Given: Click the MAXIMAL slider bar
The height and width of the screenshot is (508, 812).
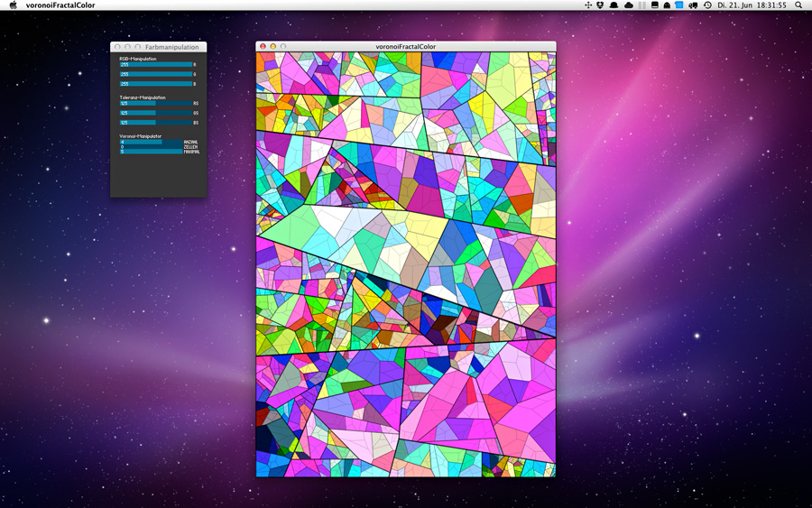Looking at the screenshot, I should tap(151, 152).
